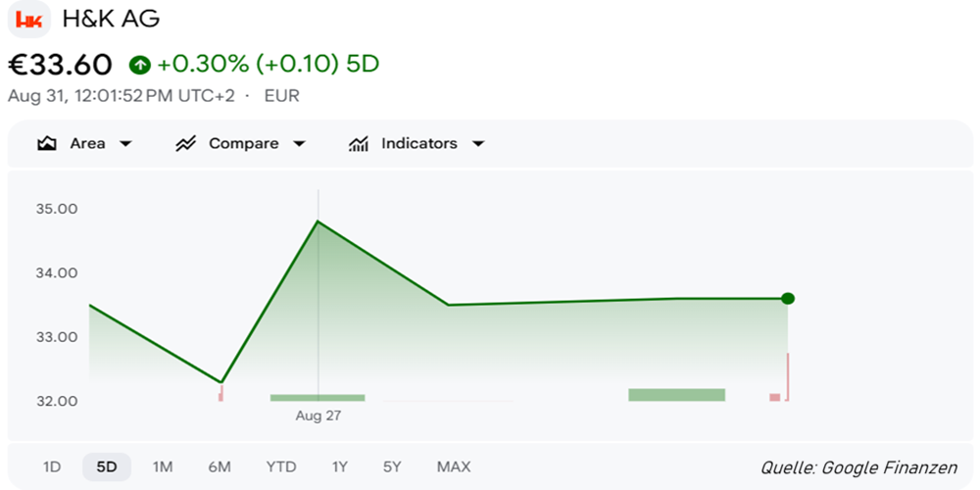Screen dimensions: 980x490
Task: Select the 5Y range tab
Action: [x=392, y=466]
